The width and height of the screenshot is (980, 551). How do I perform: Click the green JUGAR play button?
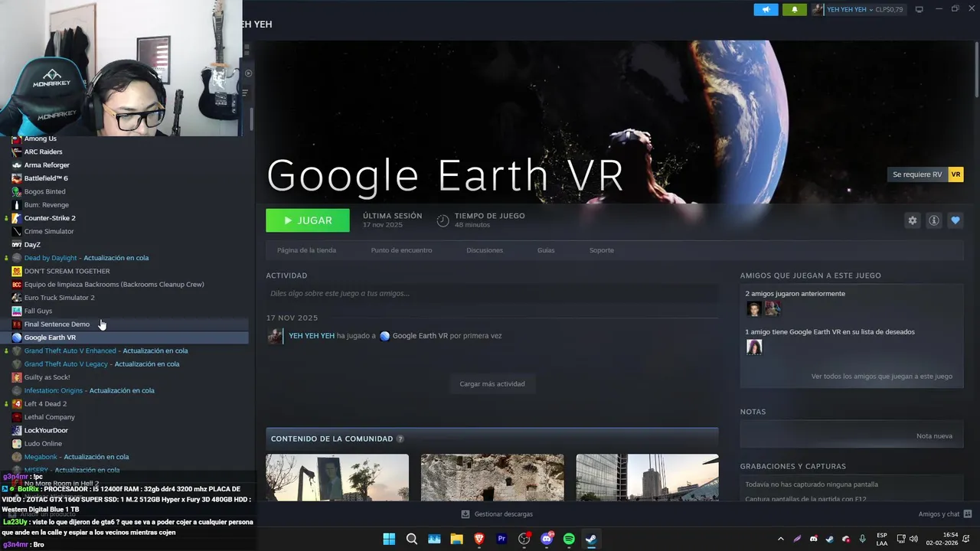(308, 220)
